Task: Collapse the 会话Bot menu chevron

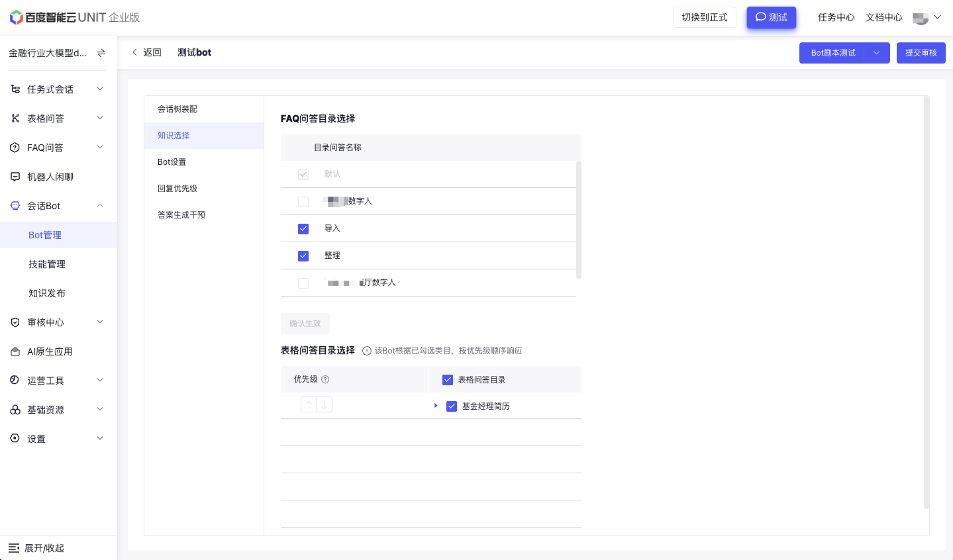Action: (x=100, y=205)
